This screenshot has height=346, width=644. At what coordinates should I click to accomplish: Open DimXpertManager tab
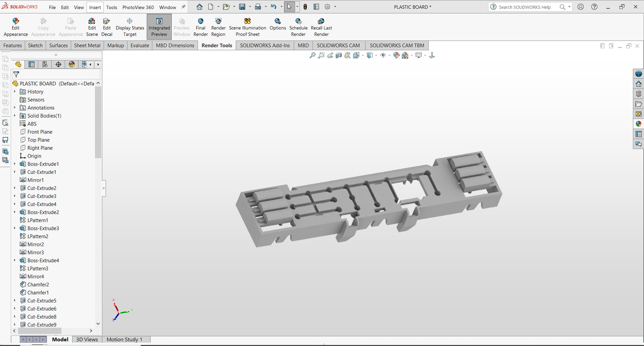click(58, 64)
